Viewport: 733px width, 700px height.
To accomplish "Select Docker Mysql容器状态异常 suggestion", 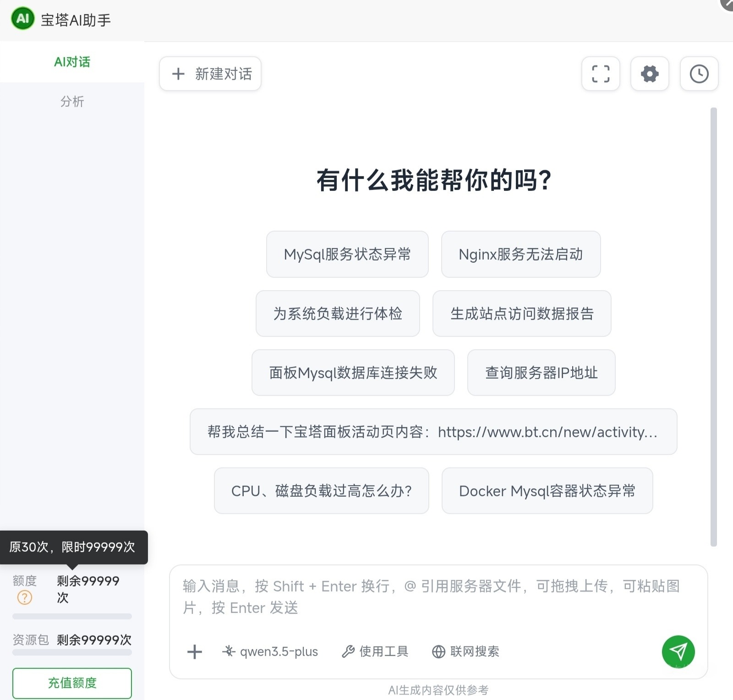I will (547, 491).
